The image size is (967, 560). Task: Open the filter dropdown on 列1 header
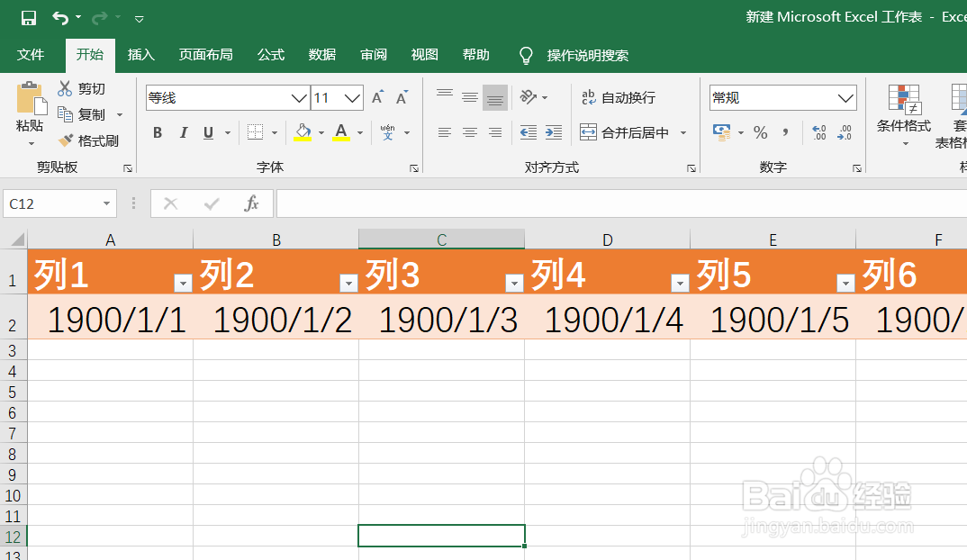(x=183, y=282)
